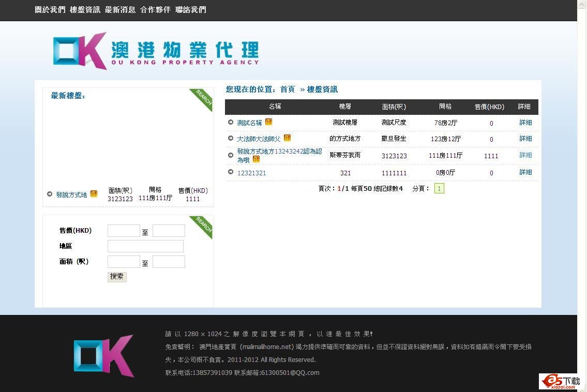Screen dimensions: 587x392
Task: Click the malimalihome.net text in the footer
Action: (x=266, y=347)
